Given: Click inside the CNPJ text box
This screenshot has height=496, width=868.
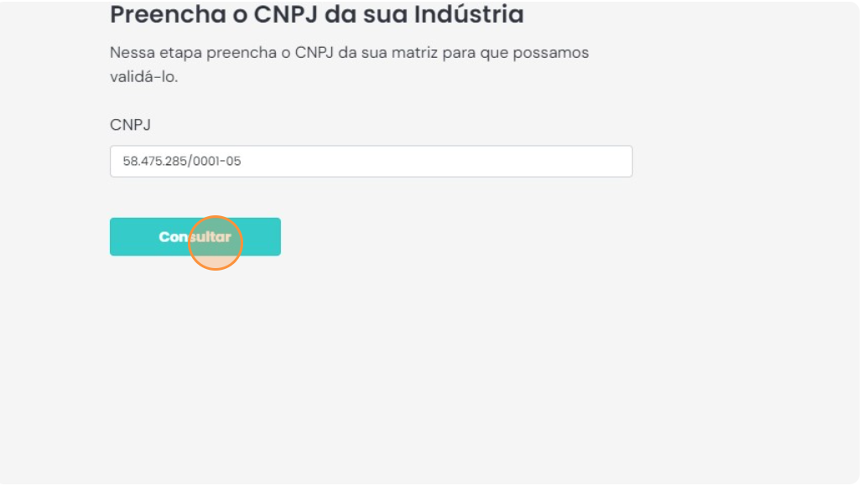Looking at the screenshot, I should tap(335, 159).
